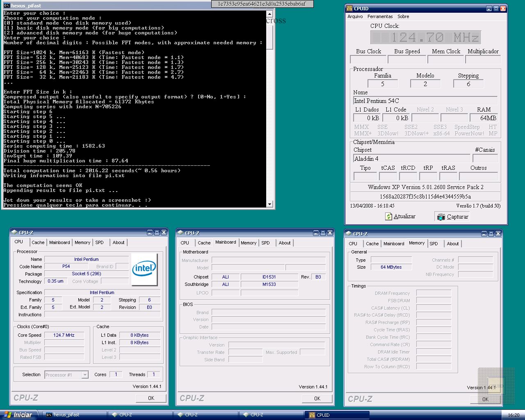Click Chipset ID1531 field in Mainboard

coord(269,277)
